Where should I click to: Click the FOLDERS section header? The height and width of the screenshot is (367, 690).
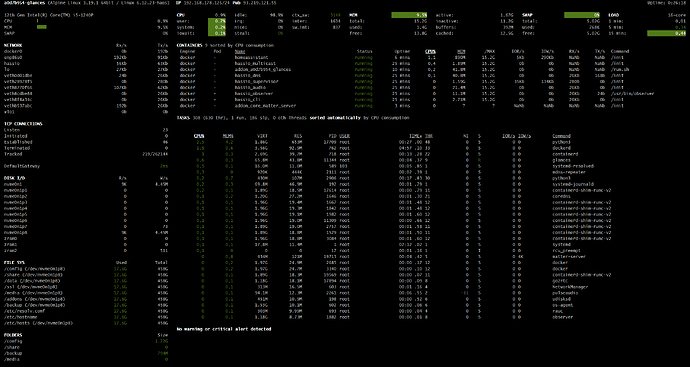[x=14, y=335]
